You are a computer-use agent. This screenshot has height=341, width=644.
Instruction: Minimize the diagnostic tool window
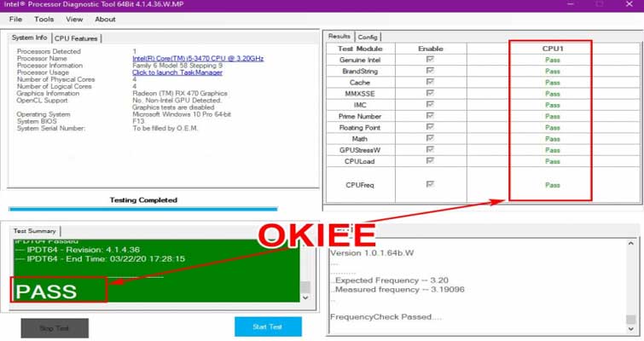tap(571, 4)
